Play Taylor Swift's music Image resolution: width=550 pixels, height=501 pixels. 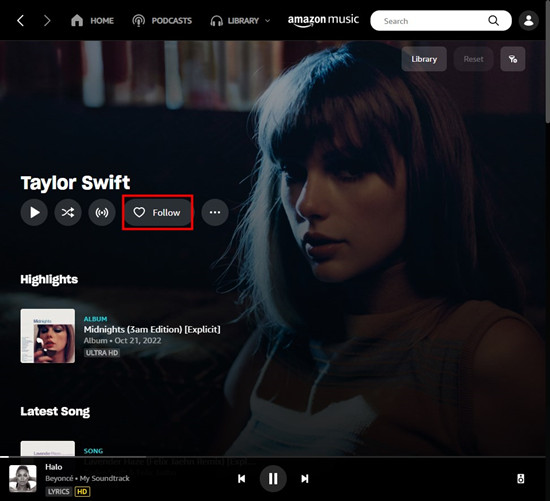tap(34, 212)
